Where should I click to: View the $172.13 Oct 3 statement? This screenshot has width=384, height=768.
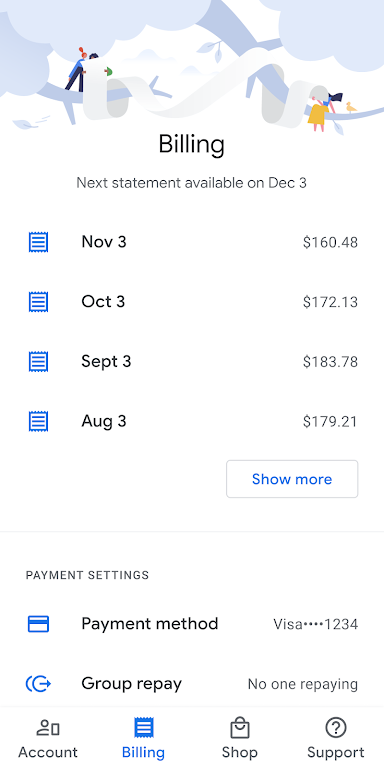coord(192,302)
